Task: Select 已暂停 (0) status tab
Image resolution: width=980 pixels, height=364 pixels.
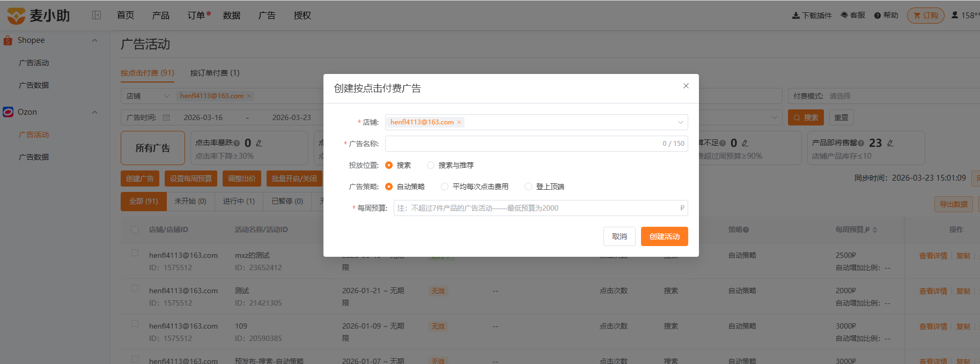Action: coord(288,201)
